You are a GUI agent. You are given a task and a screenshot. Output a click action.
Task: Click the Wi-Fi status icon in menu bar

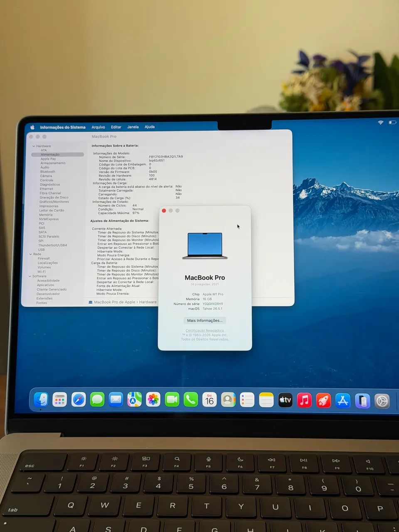point(380,122)
